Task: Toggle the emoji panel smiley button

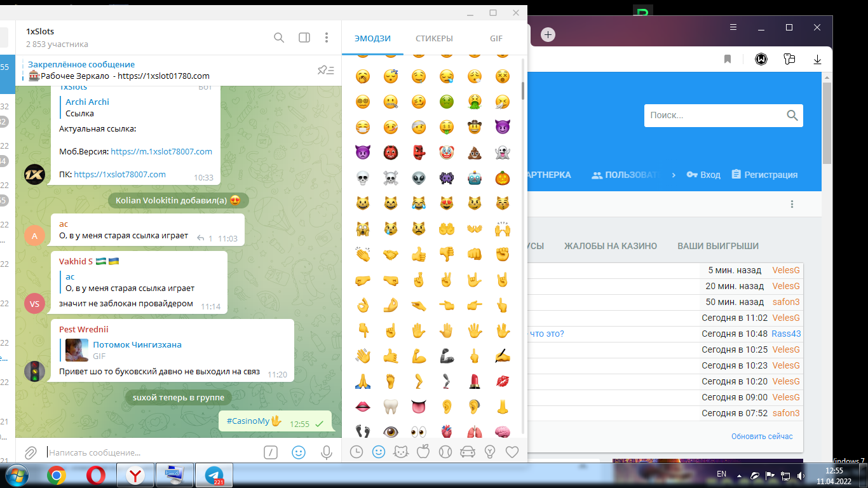Action: pyautogui.click(x=298, y=452)
